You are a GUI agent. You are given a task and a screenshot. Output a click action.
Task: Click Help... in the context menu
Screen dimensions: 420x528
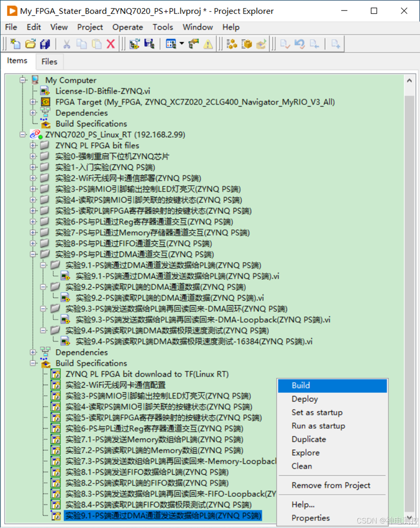pyautogui.click(x=332, y=505)
